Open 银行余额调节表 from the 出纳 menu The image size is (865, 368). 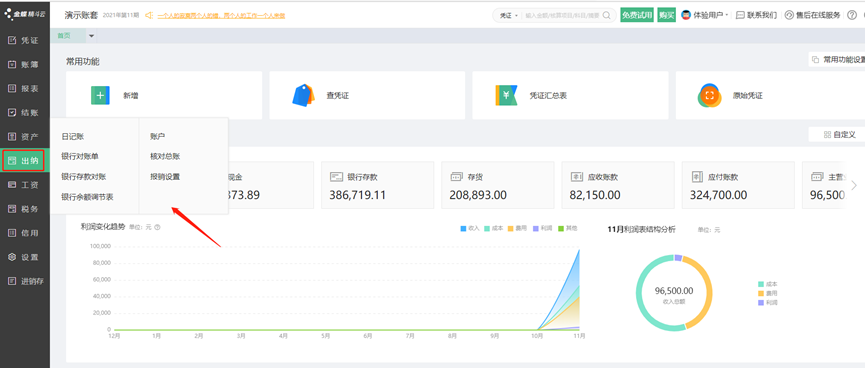(87, 197)
